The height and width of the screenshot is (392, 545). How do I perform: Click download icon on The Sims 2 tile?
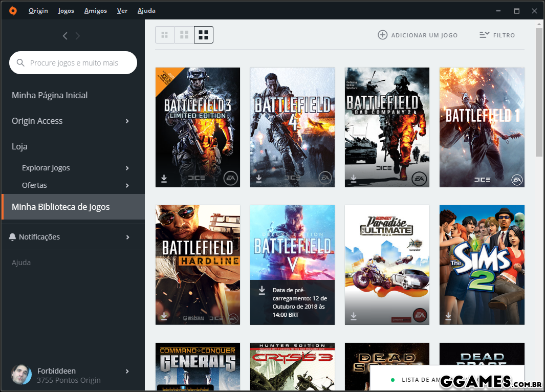448,316
